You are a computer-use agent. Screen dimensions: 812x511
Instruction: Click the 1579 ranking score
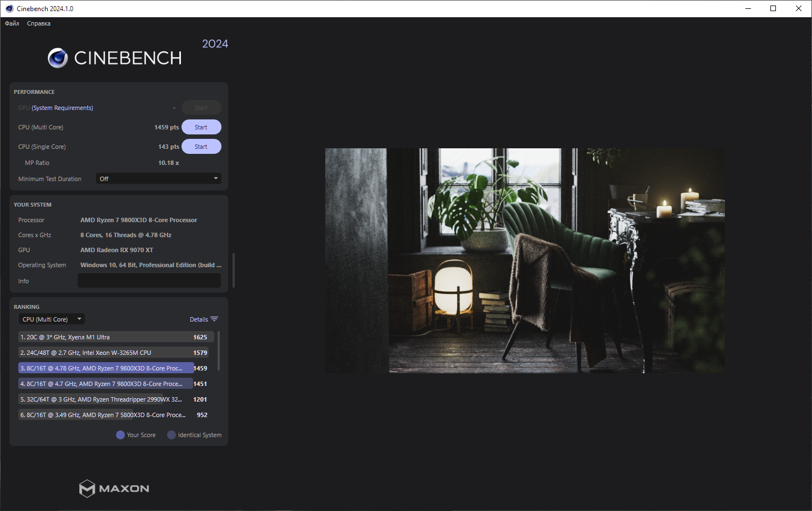200,353
